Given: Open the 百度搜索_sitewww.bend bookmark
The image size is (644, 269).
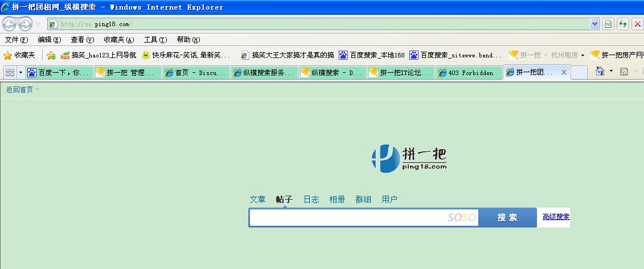Looking at the screenshot, I should point(456,55).
